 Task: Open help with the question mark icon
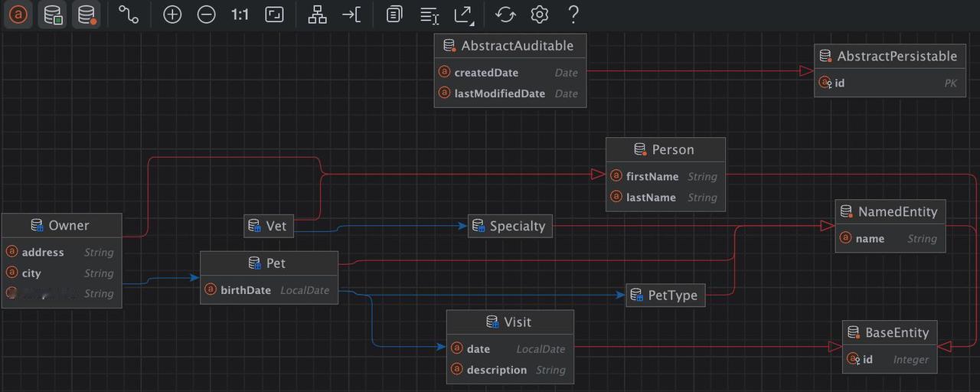pos(573,15)
